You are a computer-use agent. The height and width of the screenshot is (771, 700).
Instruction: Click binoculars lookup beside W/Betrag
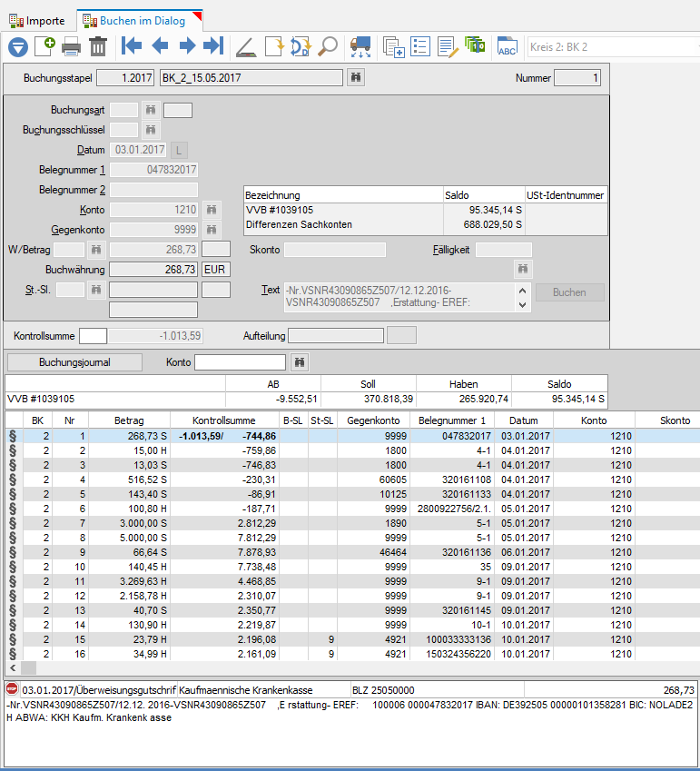click(96, 250)
